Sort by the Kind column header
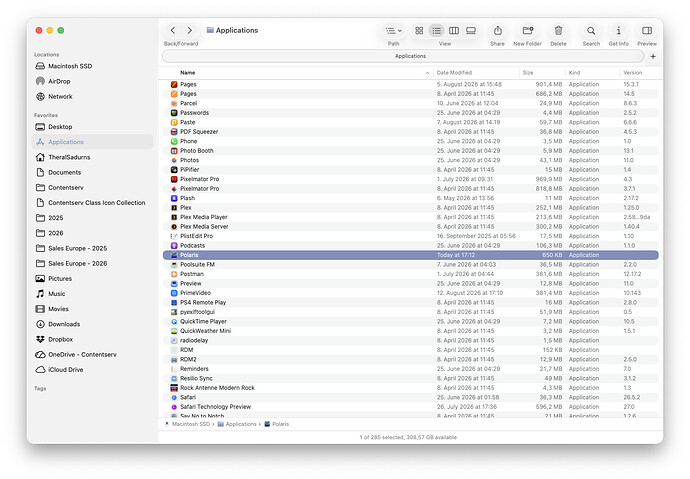The height and width of the screenshot is (479, 690). (574, 73)
